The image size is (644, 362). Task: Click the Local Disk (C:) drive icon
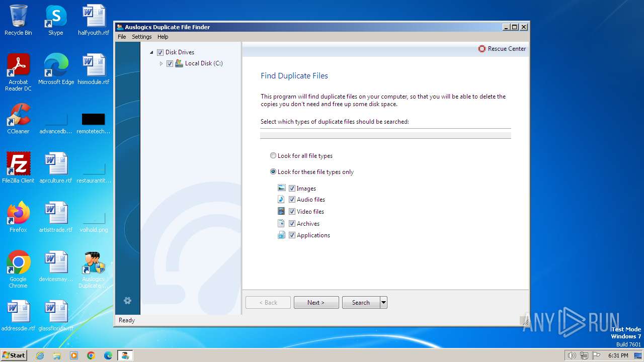point(179,63)
